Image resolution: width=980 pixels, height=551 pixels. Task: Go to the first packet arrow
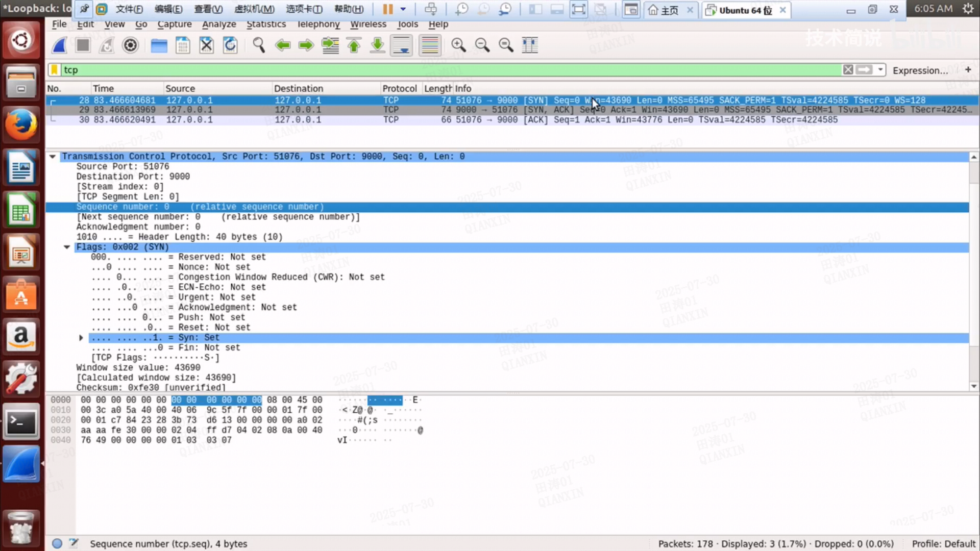tap(354, 45)
